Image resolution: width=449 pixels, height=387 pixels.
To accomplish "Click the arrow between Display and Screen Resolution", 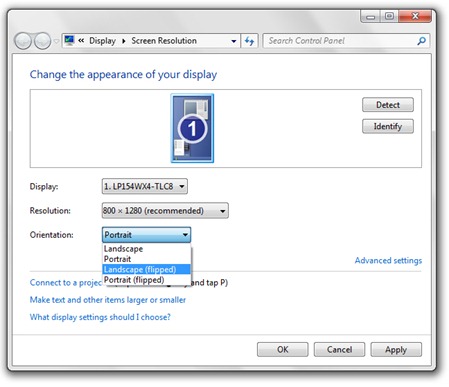I will pos(124,41).
